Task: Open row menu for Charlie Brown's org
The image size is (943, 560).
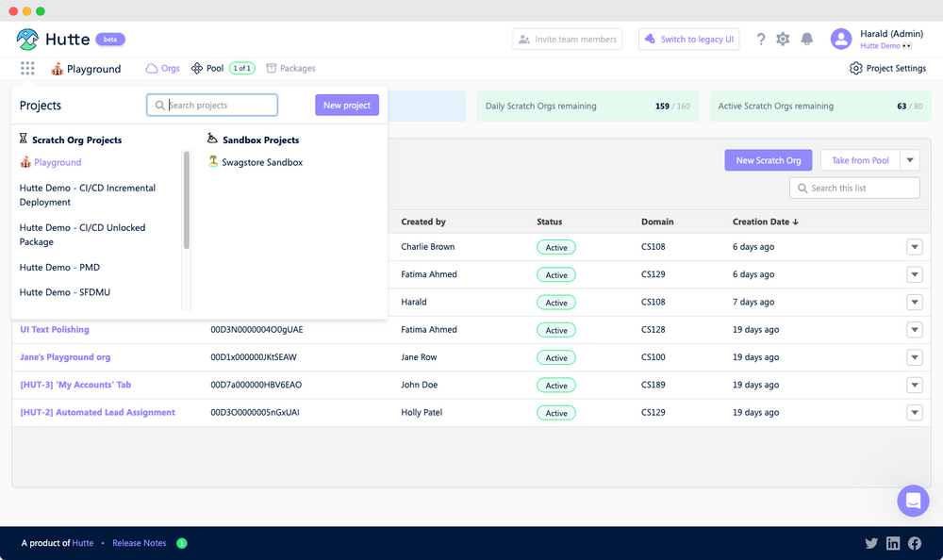Action: point(914,247)
